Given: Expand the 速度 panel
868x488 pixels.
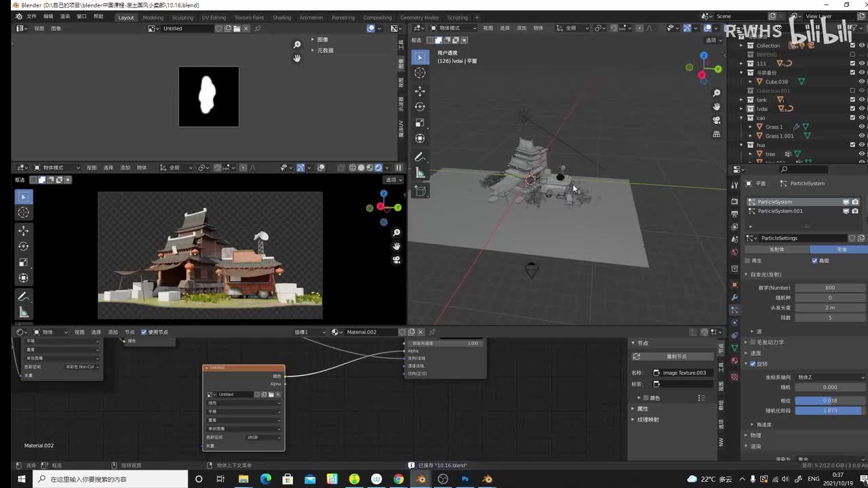Looking at the screenshot, I should pos(755,353).
